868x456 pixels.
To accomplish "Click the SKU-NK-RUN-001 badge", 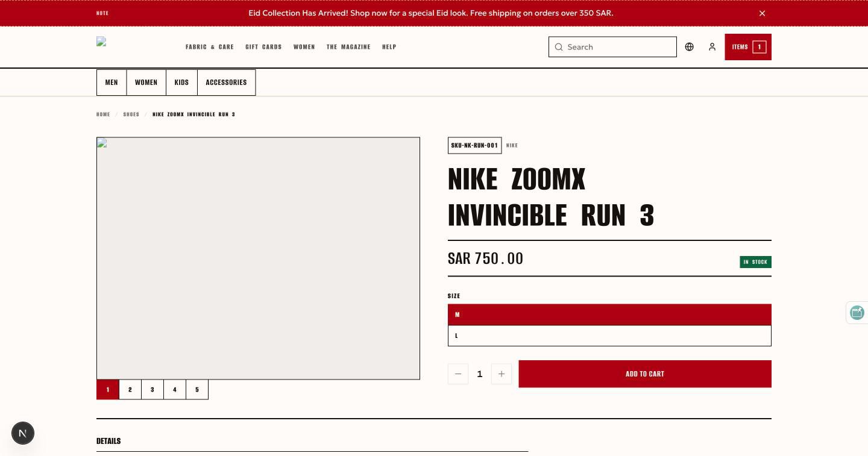I will tap(474, 145).
